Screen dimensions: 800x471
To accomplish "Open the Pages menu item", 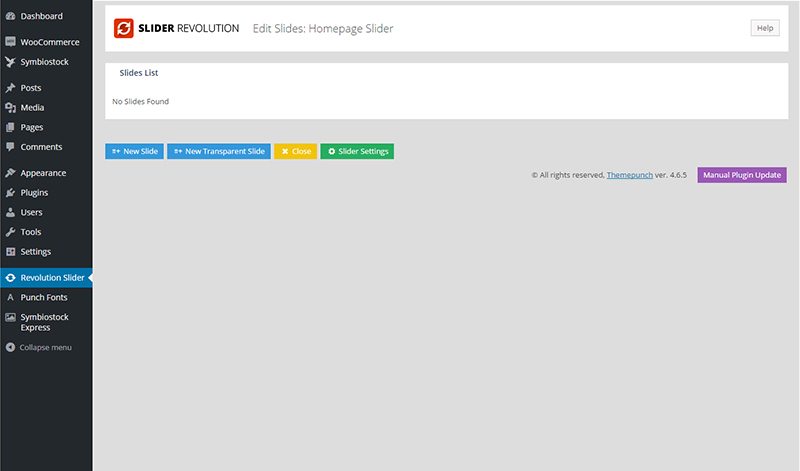I will pyautogui.click(x=32, y=128).
